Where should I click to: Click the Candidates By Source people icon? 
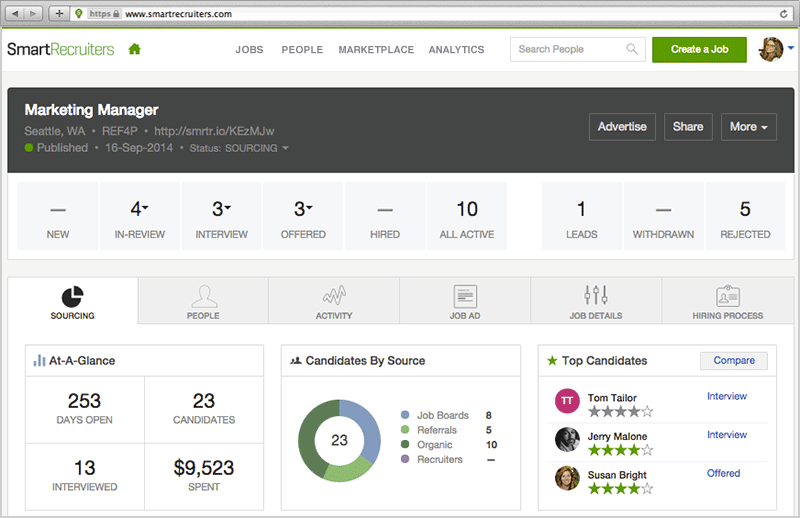tap(295, 361)
